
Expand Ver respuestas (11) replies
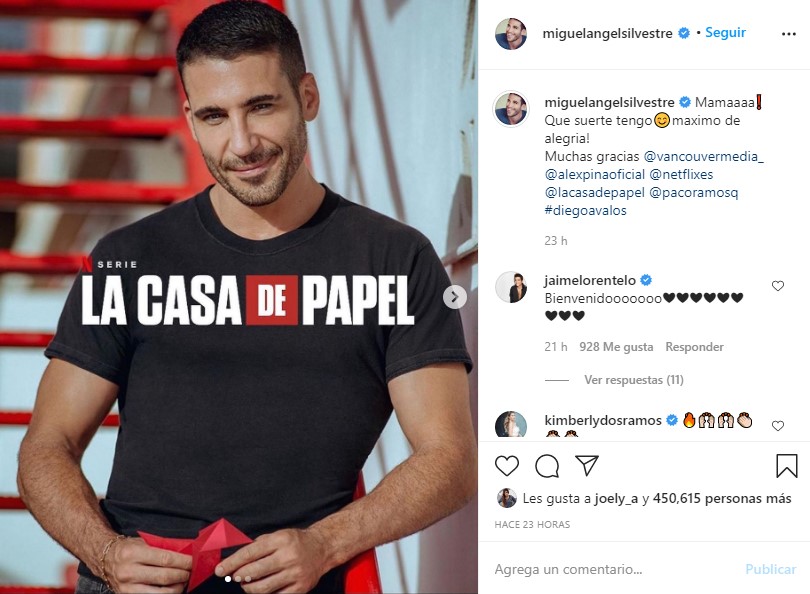coord(634,380)
